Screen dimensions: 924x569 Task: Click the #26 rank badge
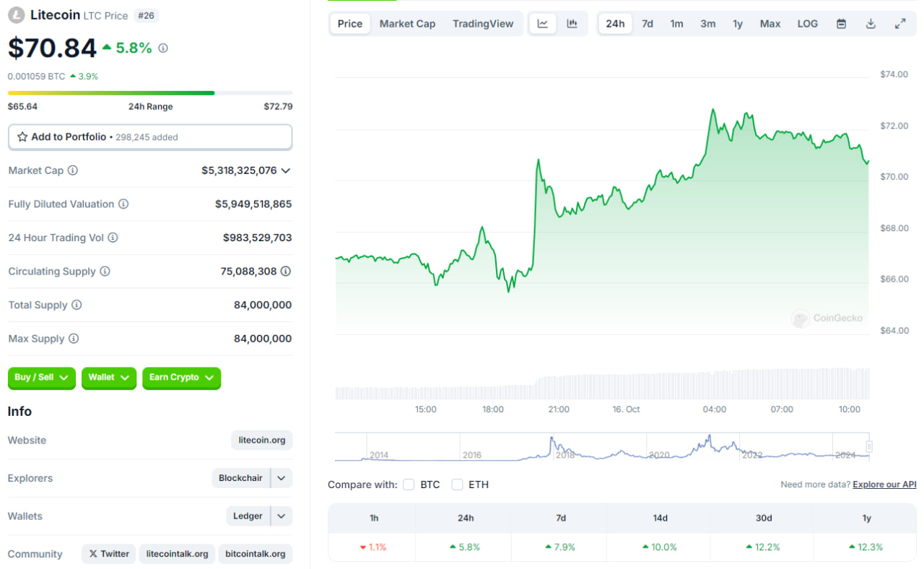(147, 16)
